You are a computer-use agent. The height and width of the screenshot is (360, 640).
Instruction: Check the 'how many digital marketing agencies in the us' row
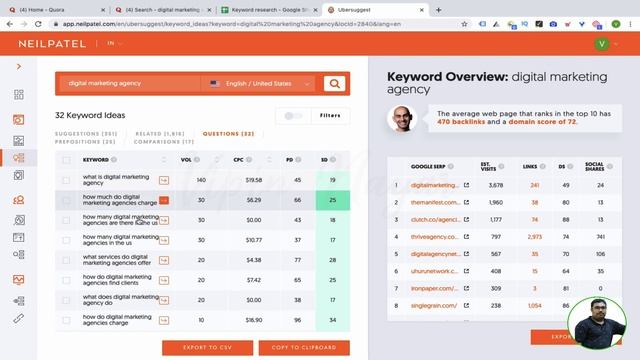pos(66,240)
